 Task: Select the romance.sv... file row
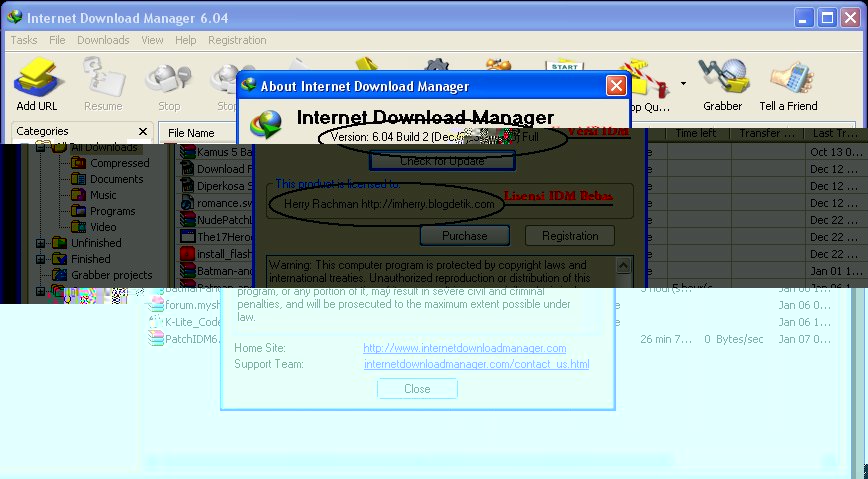224,203
